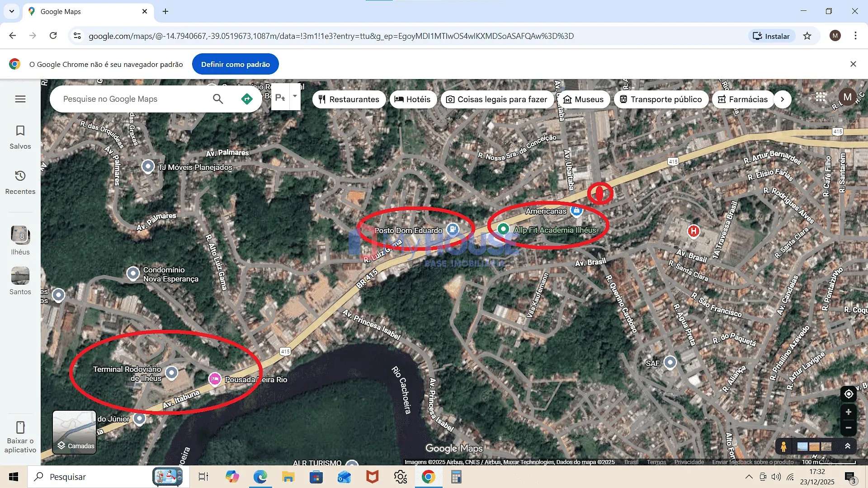Click the Salvos bookmark icon
868x488 pixels.
(20, 131)
